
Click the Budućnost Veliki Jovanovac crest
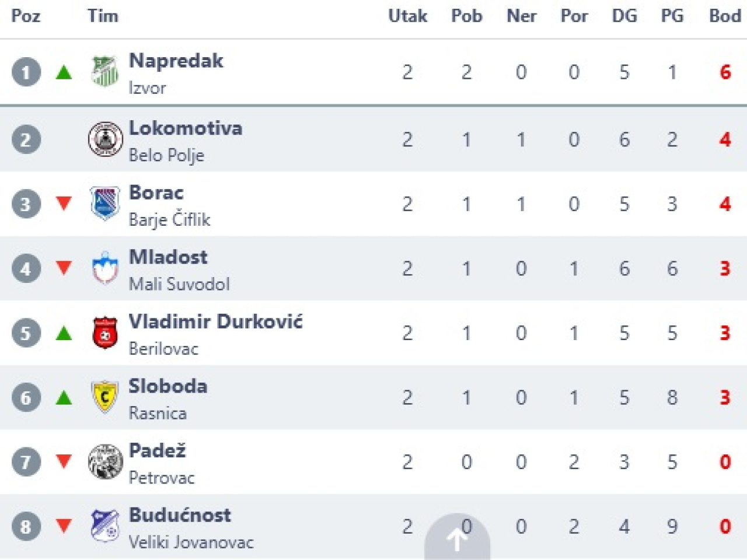point(105,526)
